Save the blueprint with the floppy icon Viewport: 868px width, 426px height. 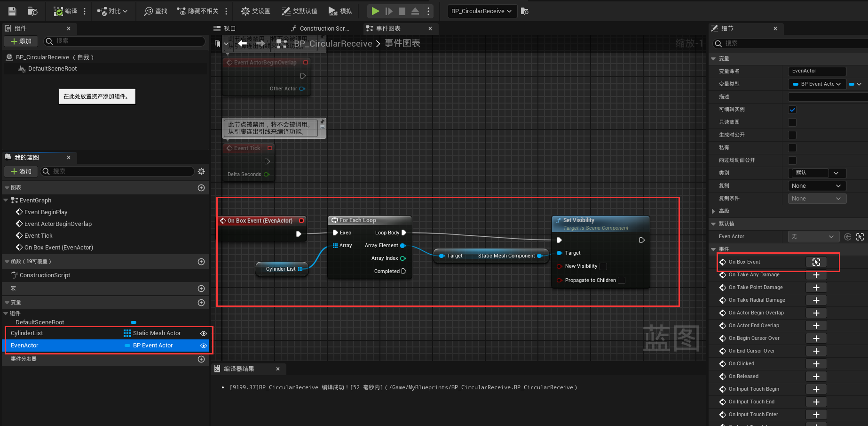[x=12, y=11]
